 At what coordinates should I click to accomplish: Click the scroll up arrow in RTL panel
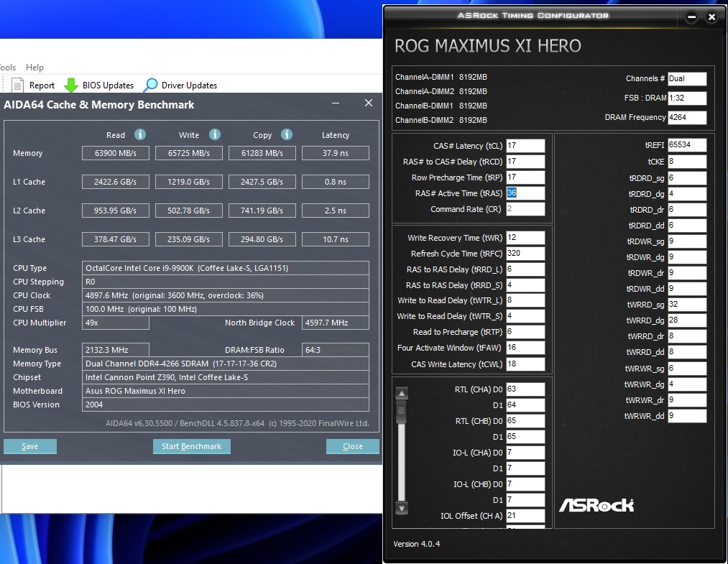402,394
